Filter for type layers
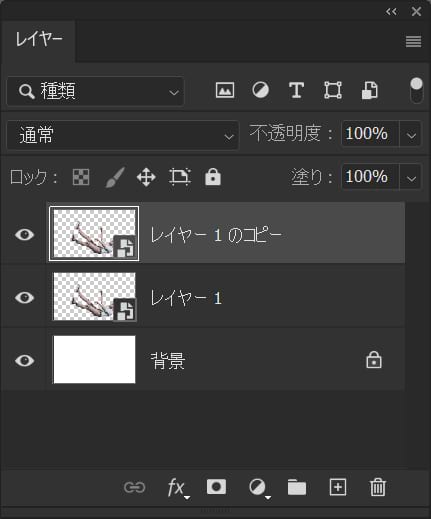This screenshot has width=431, height=519. coord(296,90)
